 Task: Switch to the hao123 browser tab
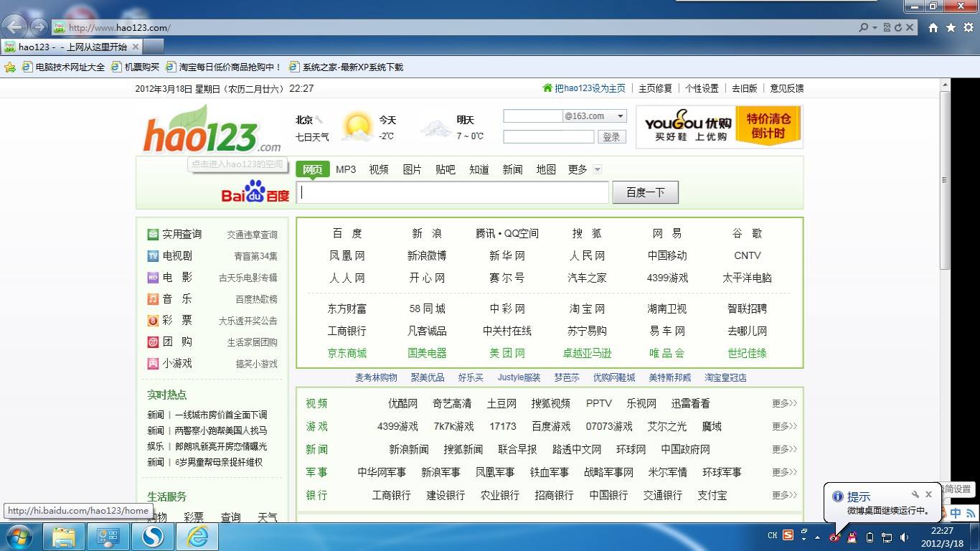tap(72, 47)
